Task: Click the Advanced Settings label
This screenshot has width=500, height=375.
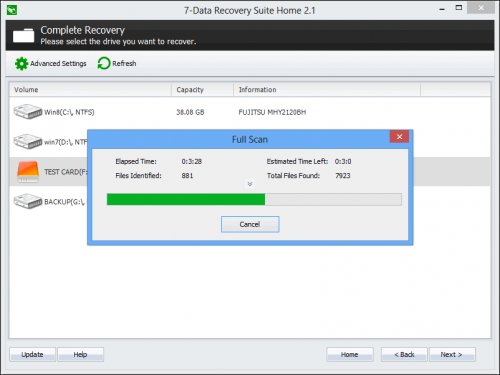Action: 58,64
